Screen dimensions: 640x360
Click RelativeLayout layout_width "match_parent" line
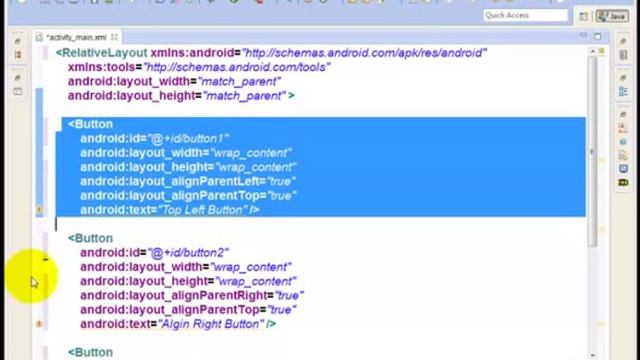tap(174, 81)
